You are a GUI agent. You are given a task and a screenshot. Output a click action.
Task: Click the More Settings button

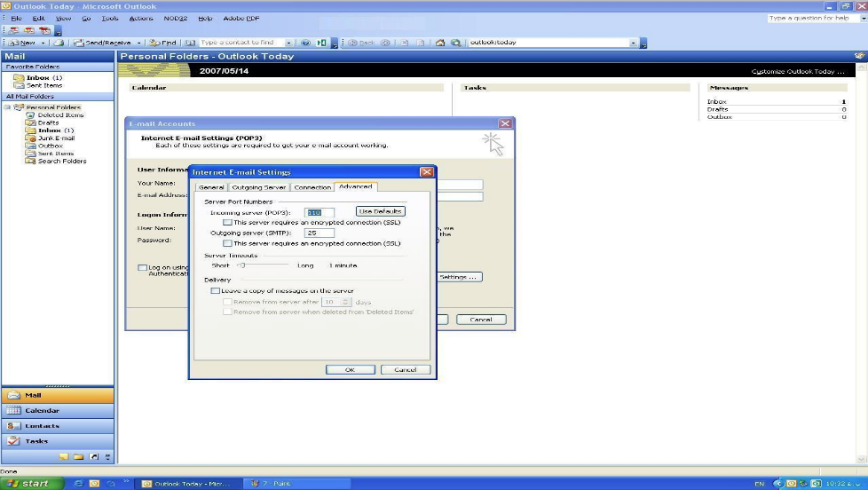[x=459, y=277]
